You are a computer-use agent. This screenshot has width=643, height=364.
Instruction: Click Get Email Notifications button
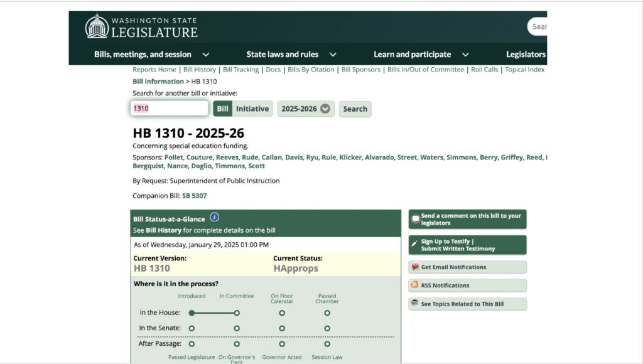tap(467, 267)
